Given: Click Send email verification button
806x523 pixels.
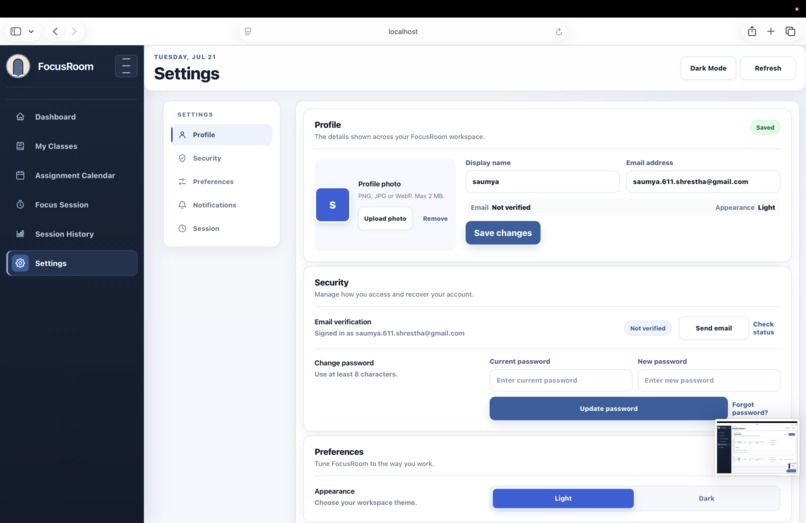Looking at the screenshot, I should click(x=713, y=328).
